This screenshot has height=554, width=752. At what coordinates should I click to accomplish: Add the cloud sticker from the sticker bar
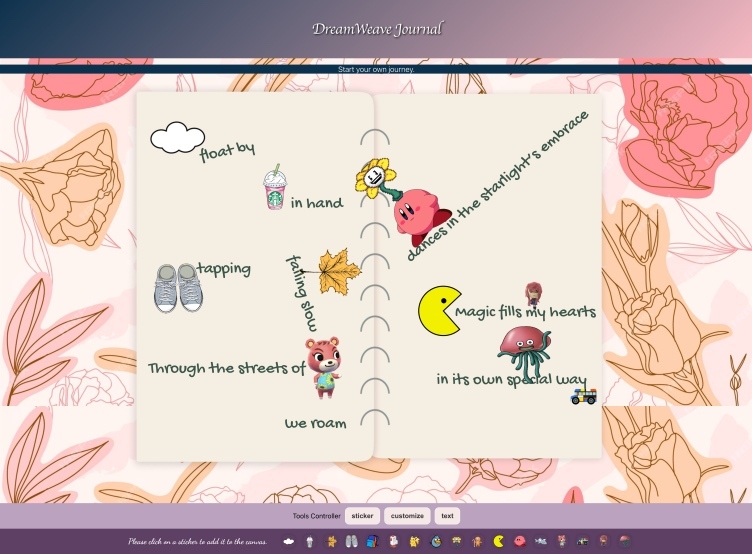pyautogui.click(x=289, y=542)
